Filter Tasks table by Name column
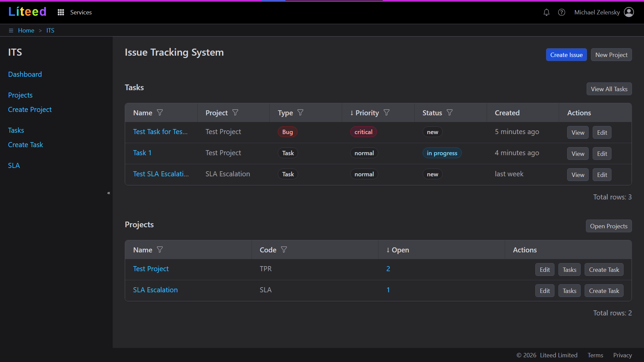 (x=160, y=113)
